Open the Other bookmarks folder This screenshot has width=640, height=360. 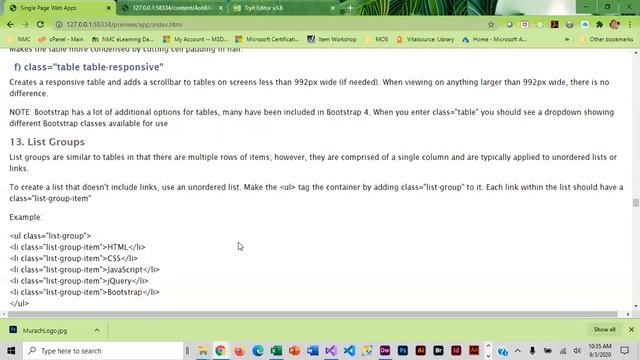pos(607,40)
